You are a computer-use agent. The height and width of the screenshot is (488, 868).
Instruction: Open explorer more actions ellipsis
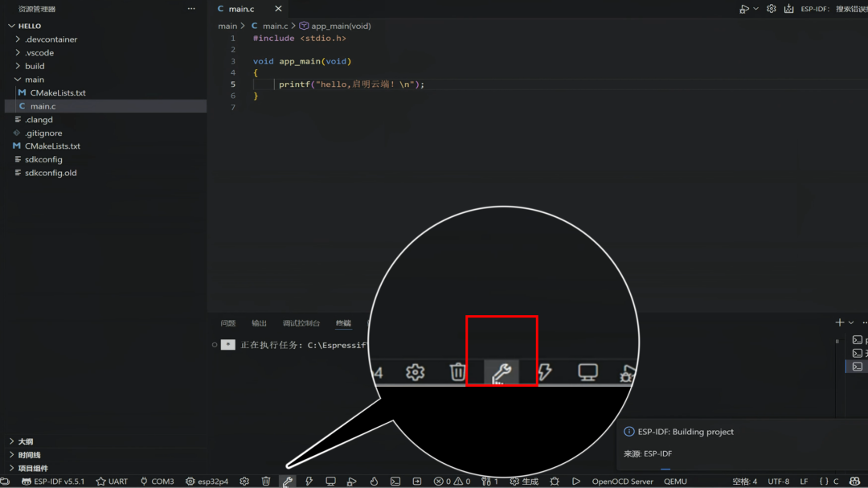[x=191, y=9]
